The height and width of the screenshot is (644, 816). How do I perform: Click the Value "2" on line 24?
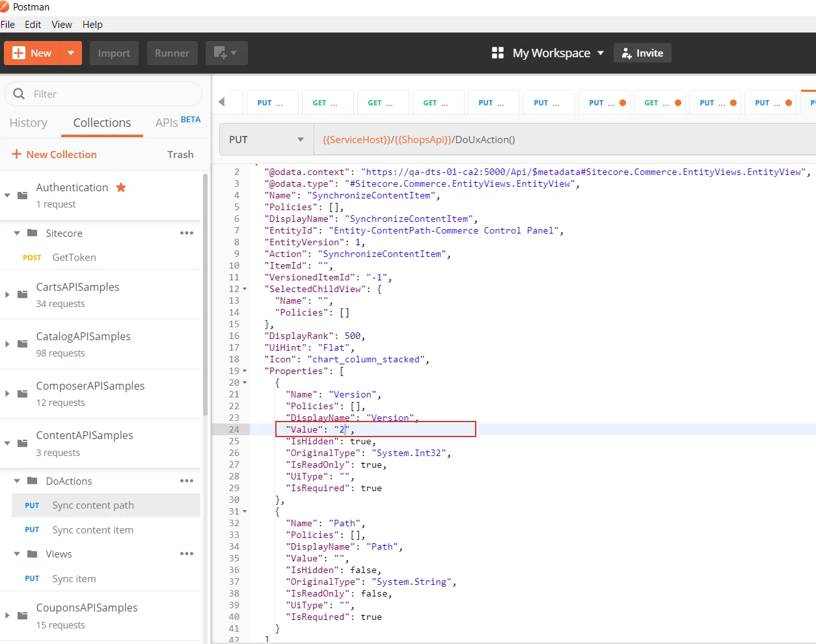tap(342, 429)
